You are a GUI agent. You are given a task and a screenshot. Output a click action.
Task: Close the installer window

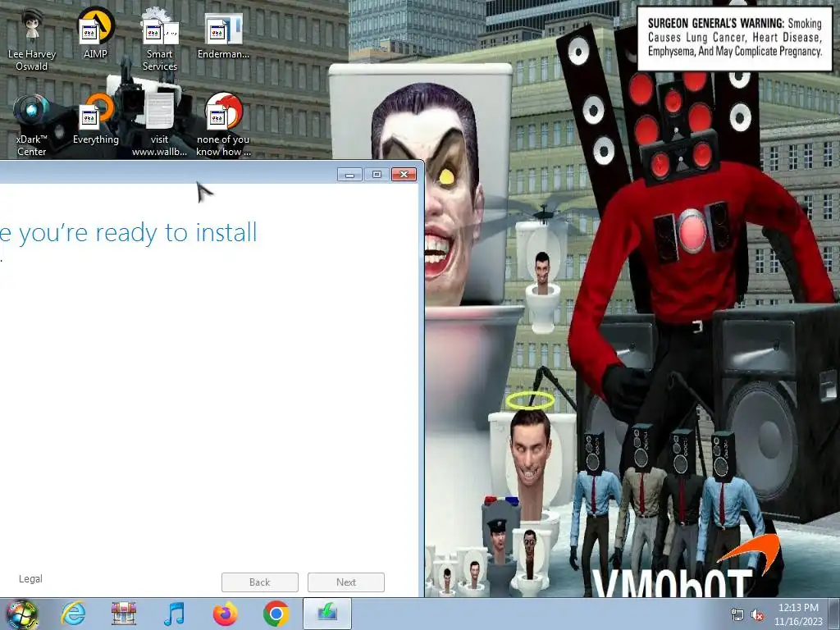pos(404,175)
